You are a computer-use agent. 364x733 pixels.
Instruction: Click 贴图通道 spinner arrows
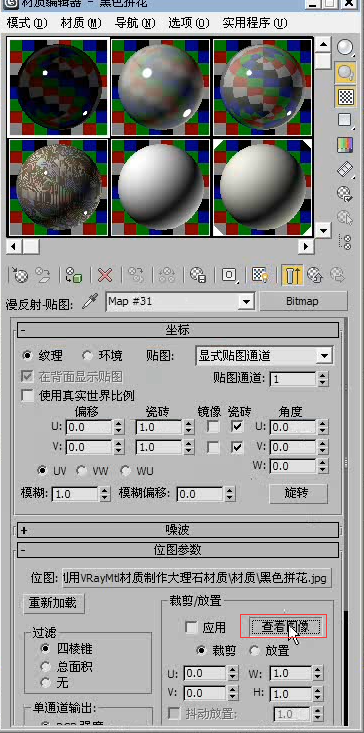pyautogui.click(x=322, y=379)
